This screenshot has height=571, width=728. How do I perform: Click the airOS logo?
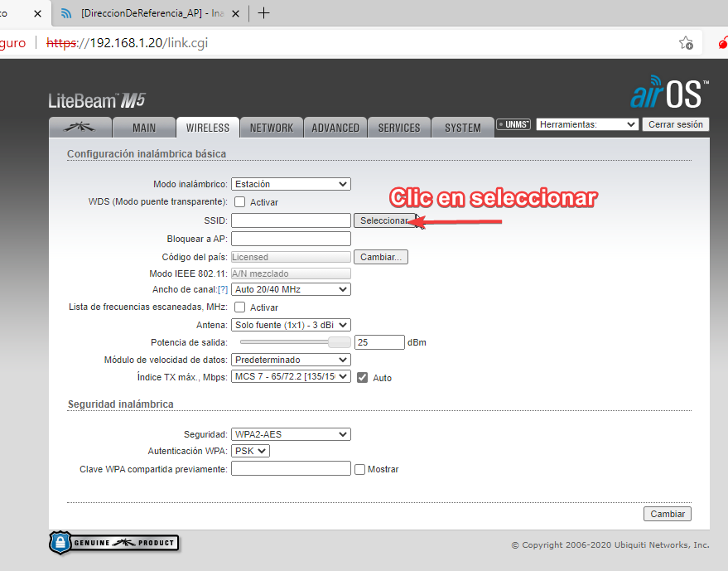(x=669, y=94)
